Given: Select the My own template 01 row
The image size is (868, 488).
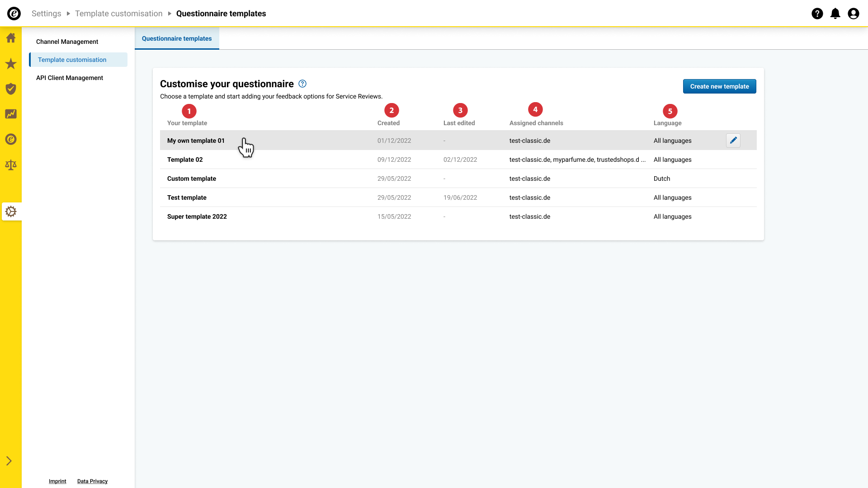Looking at the screenshot, I should pos(458,141).
